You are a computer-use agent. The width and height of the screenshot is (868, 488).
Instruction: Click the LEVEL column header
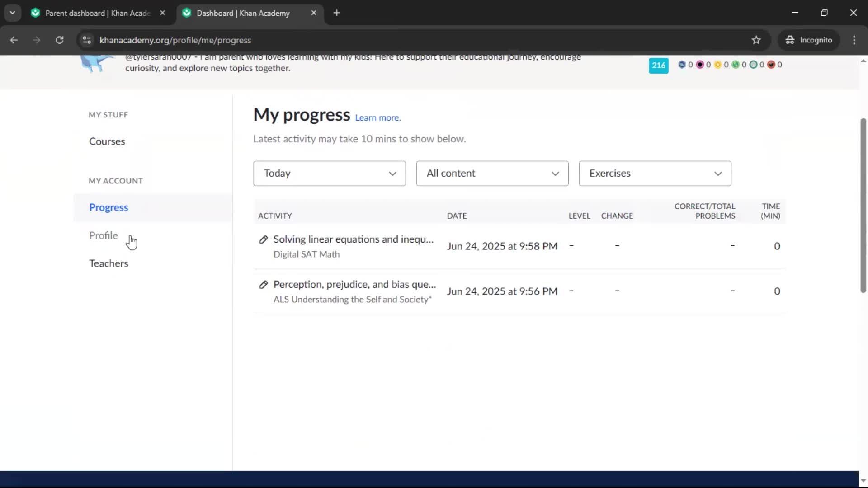579,216
